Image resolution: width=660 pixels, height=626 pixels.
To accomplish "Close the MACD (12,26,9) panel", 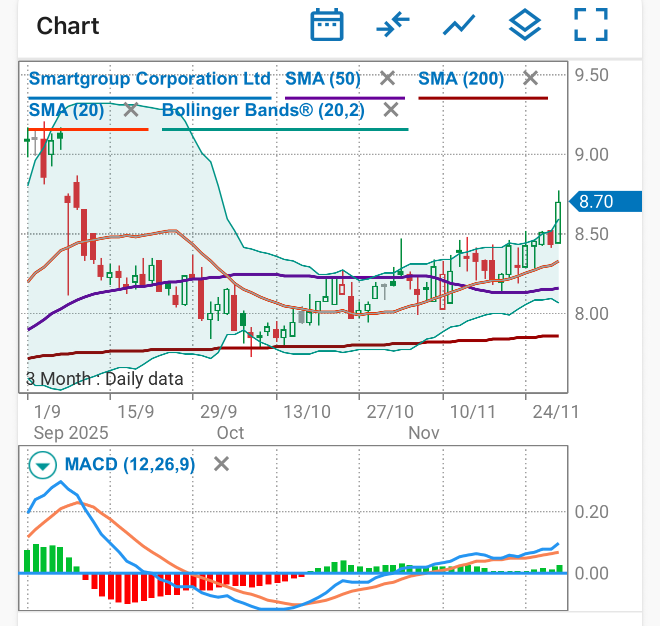I will coord(222,464).
